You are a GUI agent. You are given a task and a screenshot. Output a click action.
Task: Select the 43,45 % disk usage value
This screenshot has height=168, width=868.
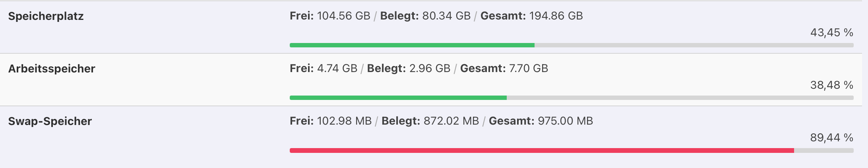831,33
